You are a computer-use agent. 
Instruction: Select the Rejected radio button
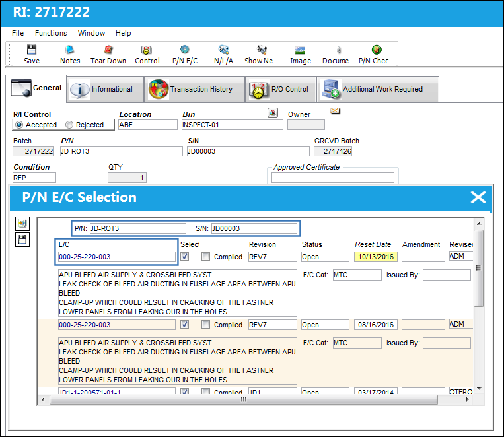click(69, 125)
